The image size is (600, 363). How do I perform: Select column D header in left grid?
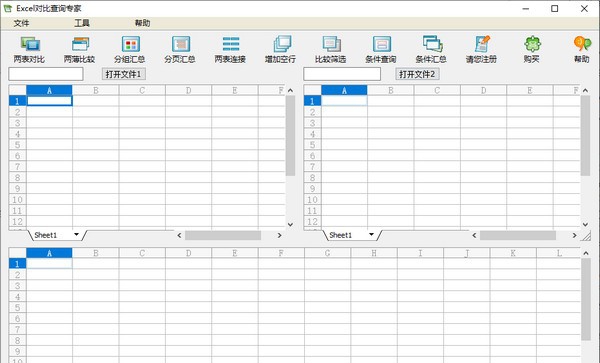tap(188, 91)
